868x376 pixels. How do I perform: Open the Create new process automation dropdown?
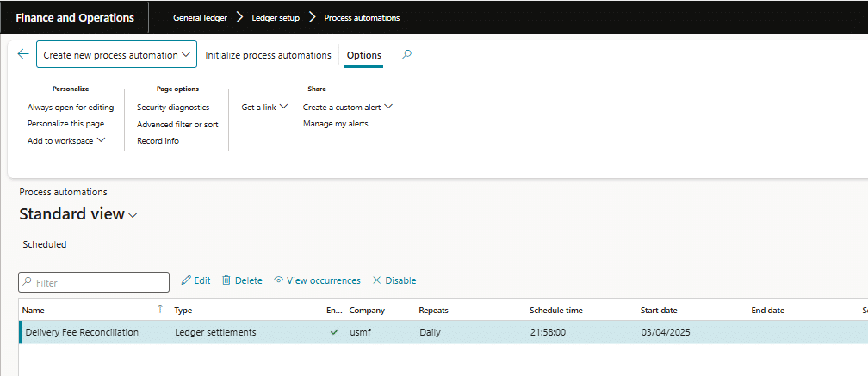(x=116, y=55)
